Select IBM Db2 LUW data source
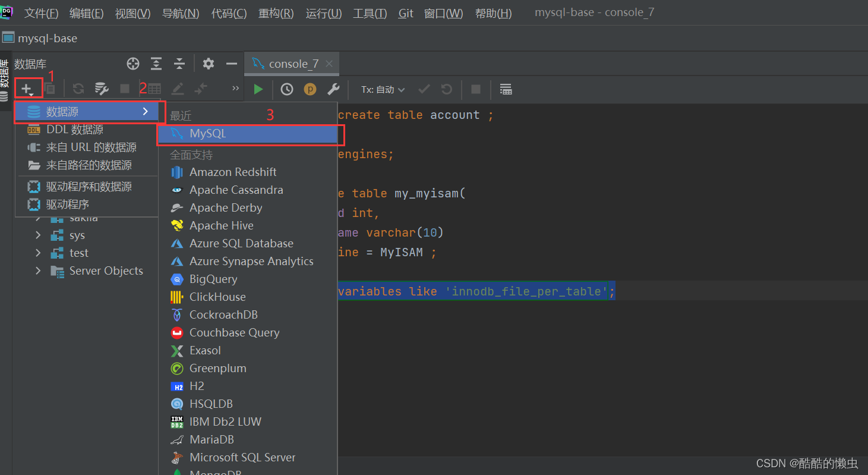Viewport: 868px width, 475px height. (x=248, y=421)
